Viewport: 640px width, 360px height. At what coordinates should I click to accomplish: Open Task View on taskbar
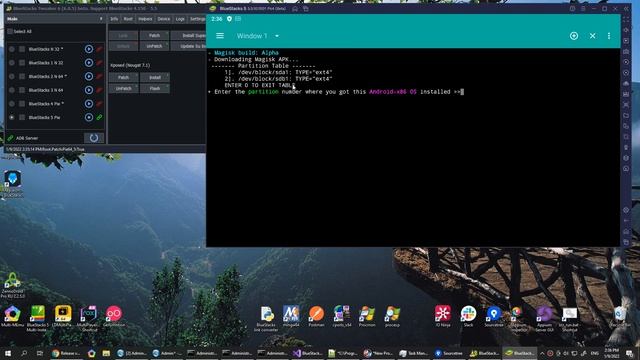[x=40, y=353]
